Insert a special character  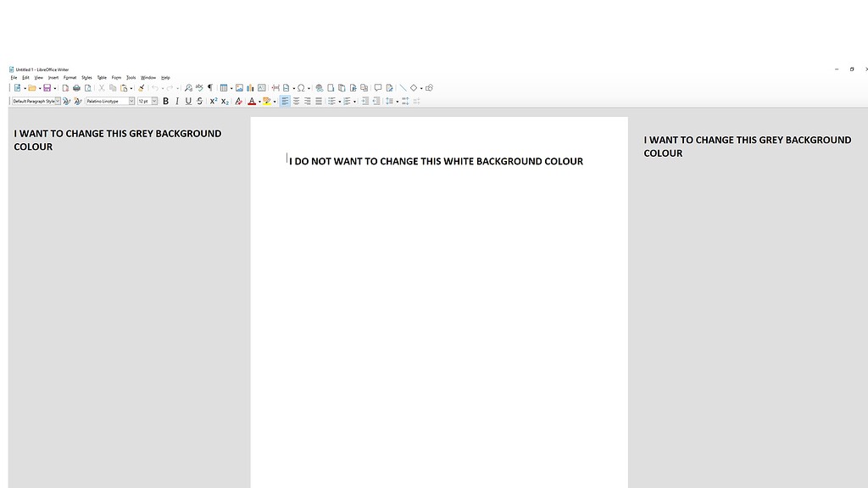(303, 87)
